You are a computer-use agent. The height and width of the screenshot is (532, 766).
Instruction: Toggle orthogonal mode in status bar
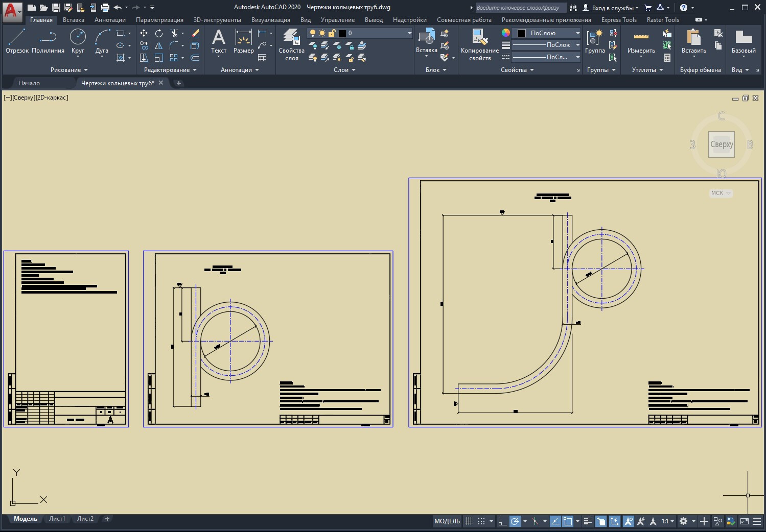pos(502,521)
